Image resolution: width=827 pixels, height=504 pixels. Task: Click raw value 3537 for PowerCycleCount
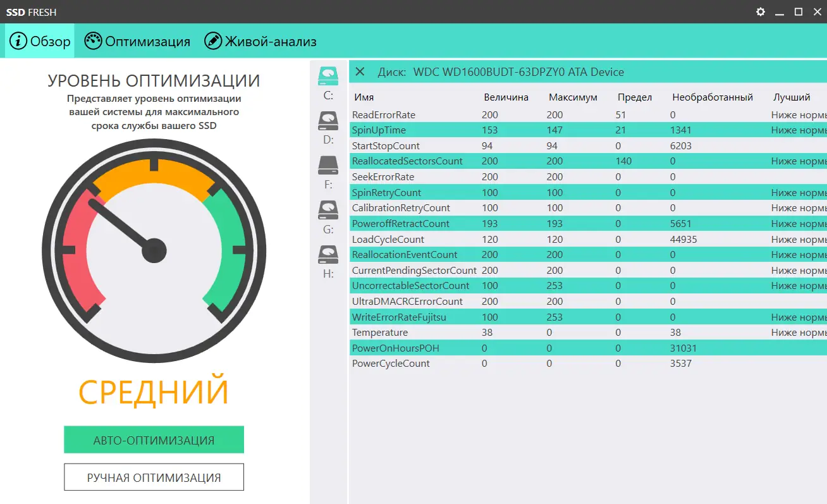(681, 363)
